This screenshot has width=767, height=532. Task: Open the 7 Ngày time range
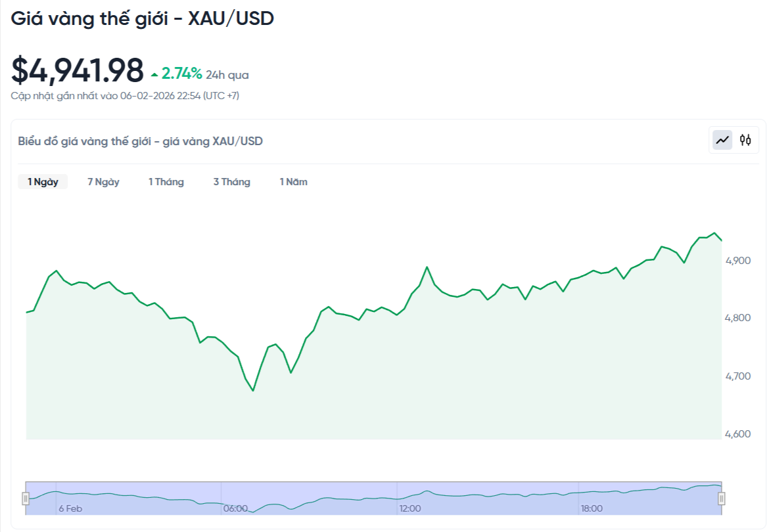click(x=103, y=181)
